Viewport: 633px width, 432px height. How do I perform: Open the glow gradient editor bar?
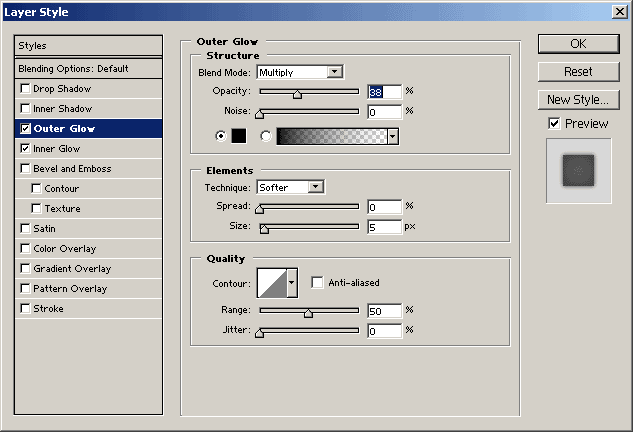point(332,136)
